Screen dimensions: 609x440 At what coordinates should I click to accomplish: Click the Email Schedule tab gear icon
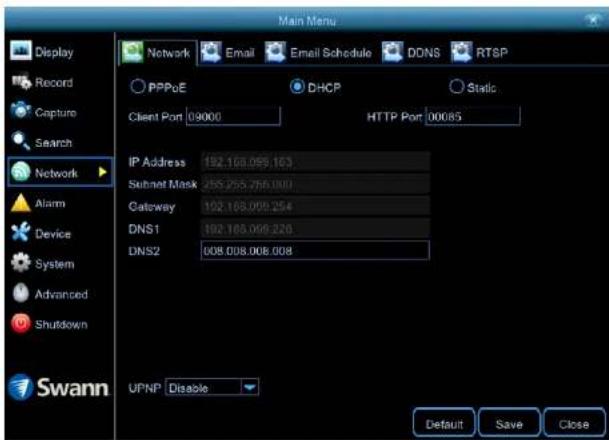(x=275, y=52)
